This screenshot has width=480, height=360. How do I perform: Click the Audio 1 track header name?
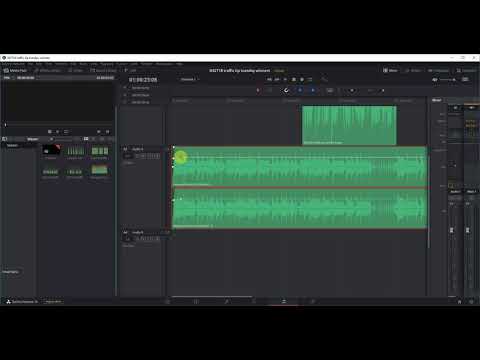138,149
